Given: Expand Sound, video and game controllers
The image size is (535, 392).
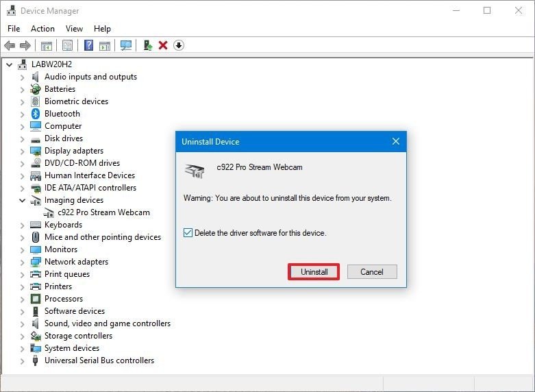Looking at the screenshot, I should point(22,323).
